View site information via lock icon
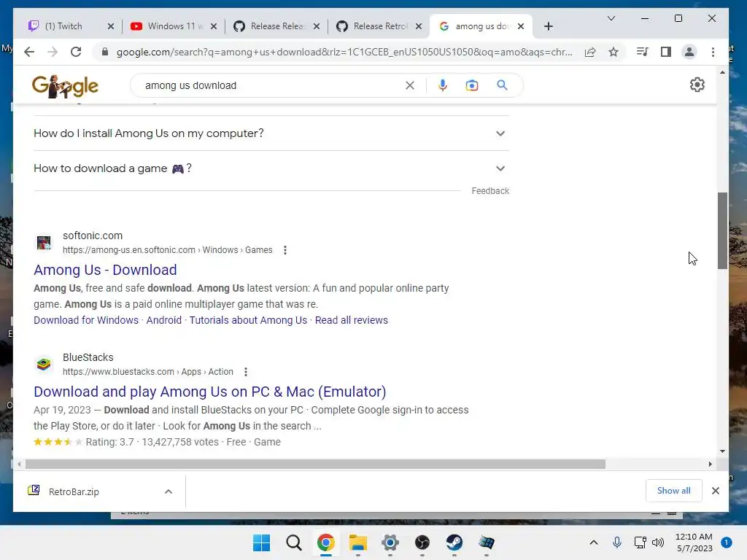The image size is (747, 560). pos(105,52)
